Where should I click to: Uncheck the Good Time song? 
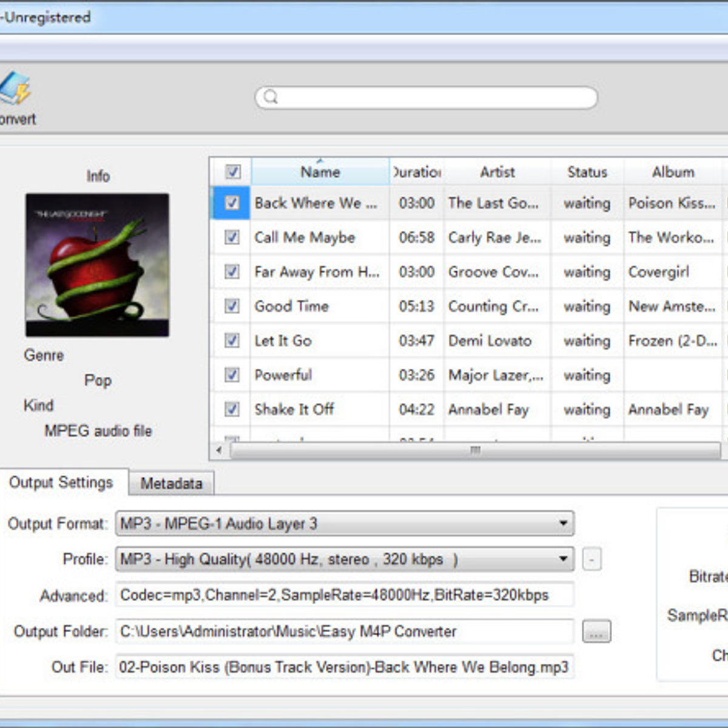[231, 306]
